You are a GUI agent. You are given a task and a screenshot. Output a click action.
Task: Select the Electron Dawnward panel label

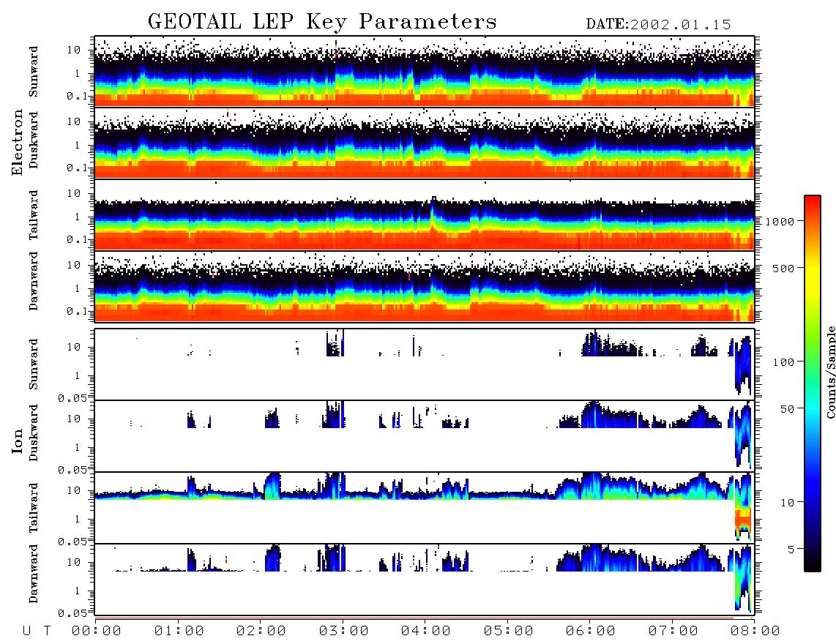click(34, 282)
